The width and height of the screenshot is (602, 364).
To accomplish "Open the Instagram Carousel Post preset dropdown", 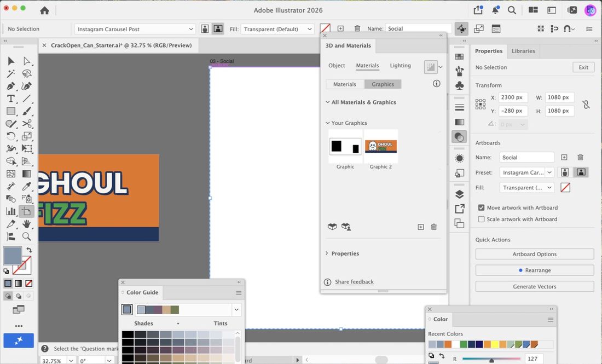I will tap(135, 29).
